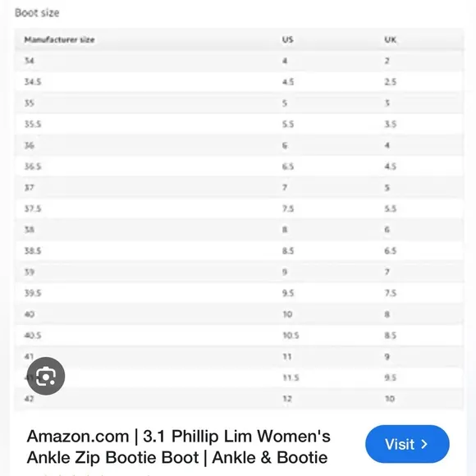The image size is (476, 476).
Task: Click the UK column header
Action: 391,39
